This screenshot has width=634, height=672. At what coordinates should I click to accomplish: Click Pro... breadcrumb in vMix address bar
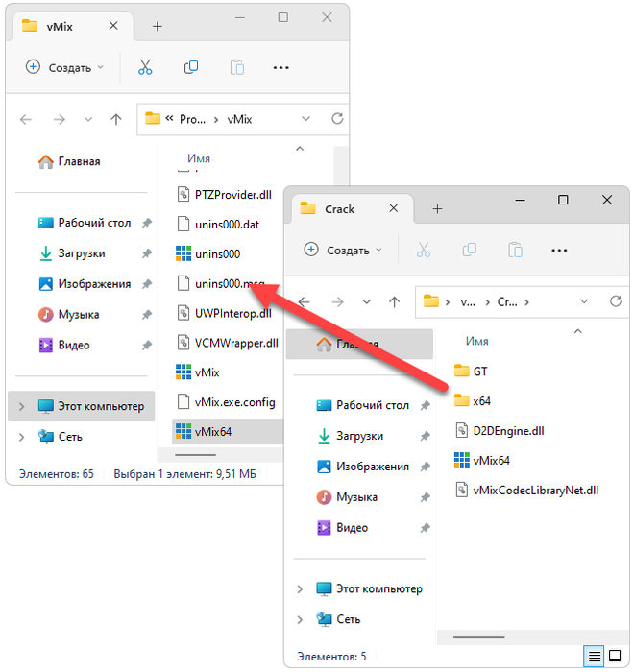(x=192, y=119)
